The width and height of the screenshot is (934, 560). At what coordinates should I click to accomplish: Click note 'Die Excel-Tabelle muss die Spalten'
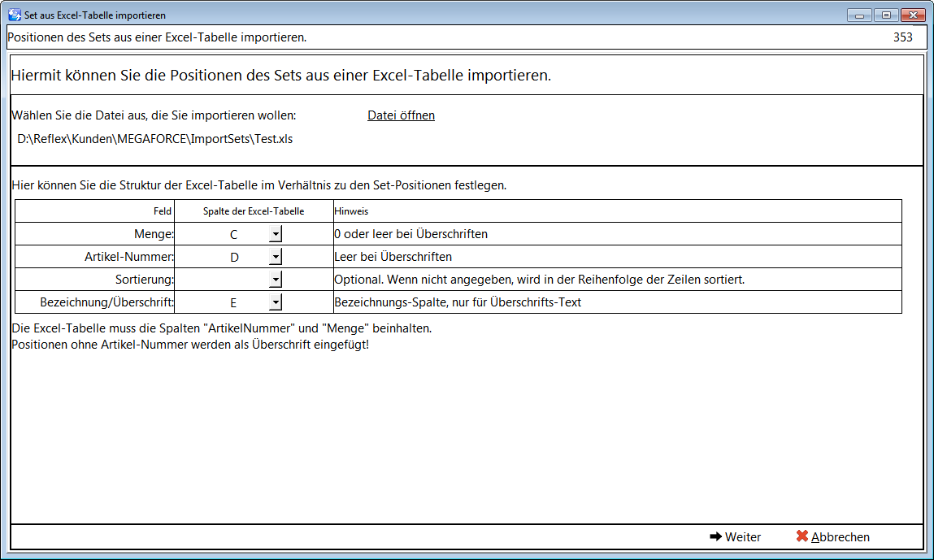point(222,328)
